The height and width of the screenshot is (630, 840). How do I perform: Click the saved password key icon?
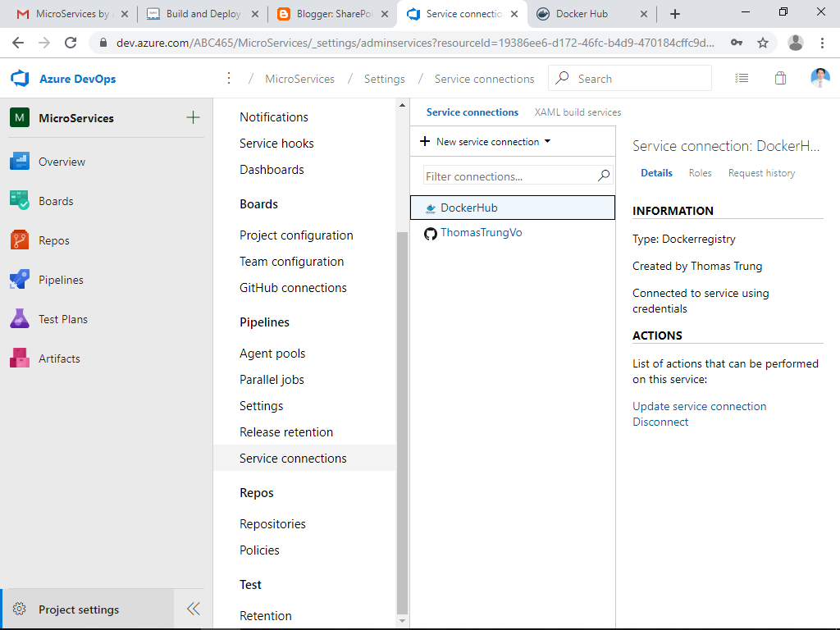pos(737,43)
